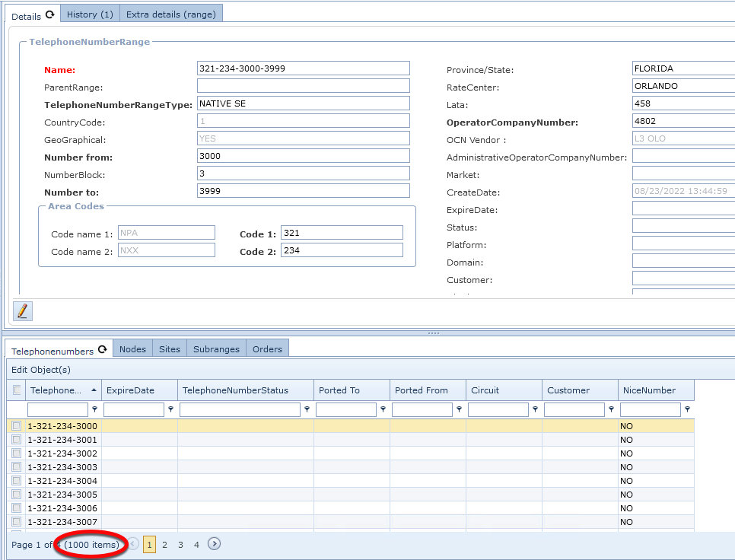Open the Subranges tab
This screenshot has height=560, width=735.
point(216,349)
